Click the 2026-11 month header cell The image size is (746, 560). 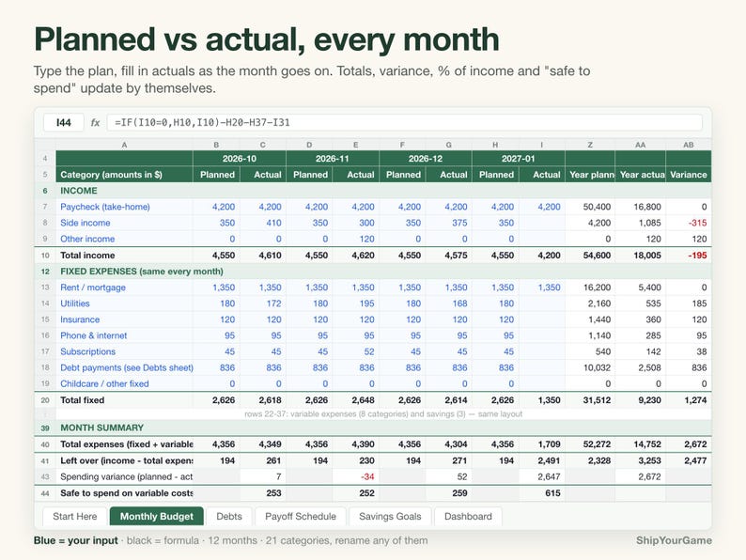click(332, 159)
